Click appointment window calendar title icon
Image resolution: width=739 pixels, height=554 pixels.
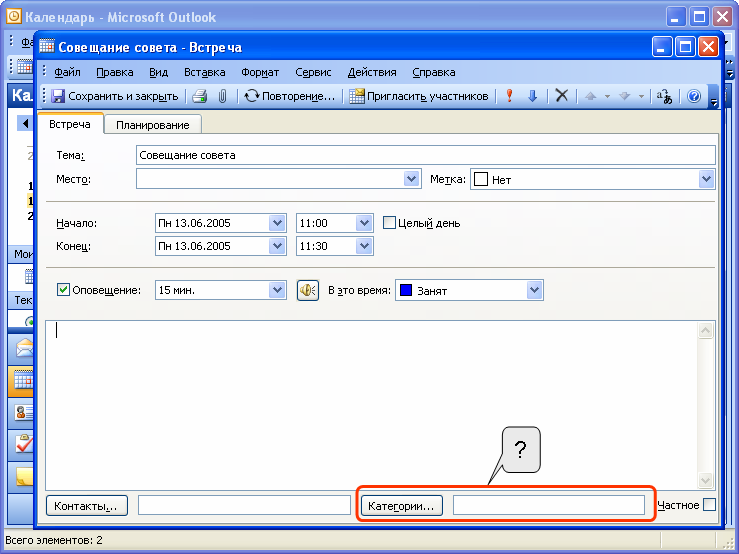tap(47, 47)
